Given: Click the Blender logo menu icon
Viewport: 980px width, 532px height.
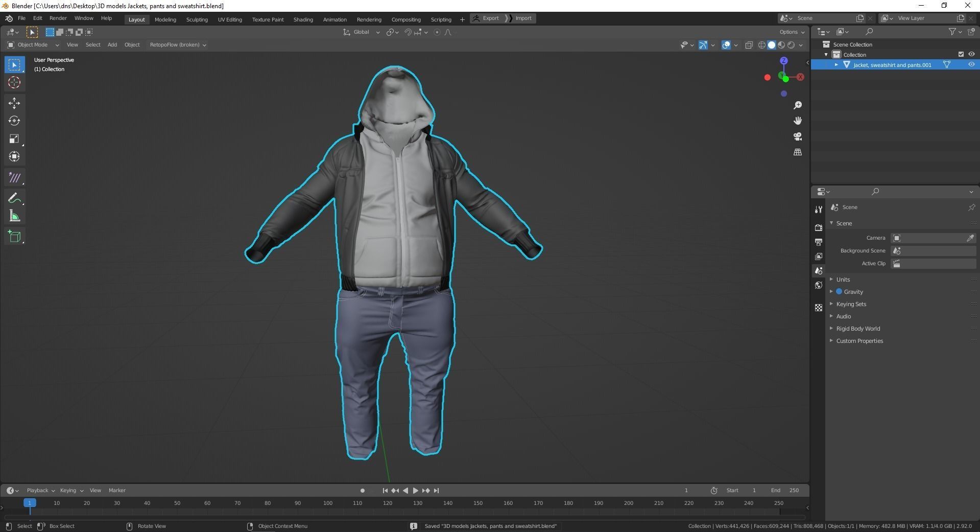Looking at the screenshot, I should click(9, 18).
